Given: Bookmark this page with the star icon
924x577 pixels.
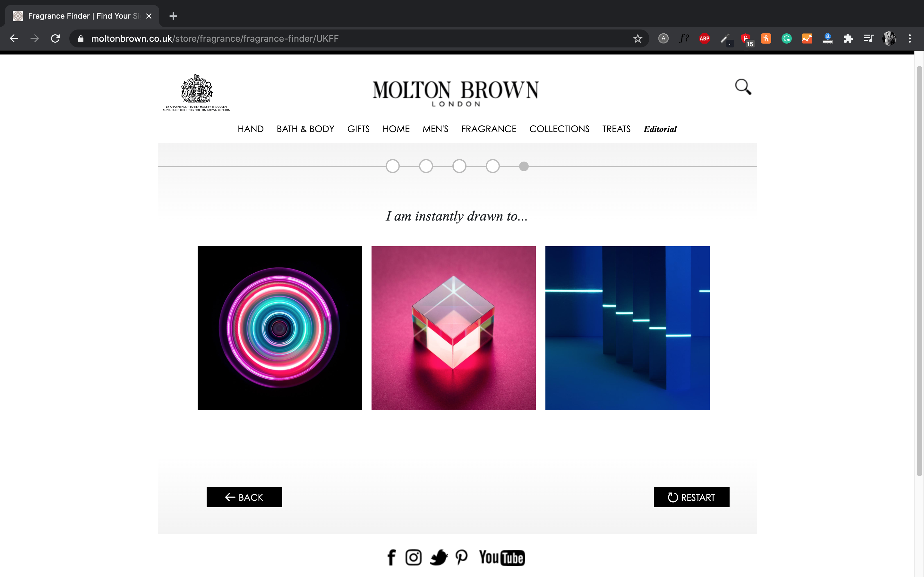Looking at the screenshot, I should 637,38.
